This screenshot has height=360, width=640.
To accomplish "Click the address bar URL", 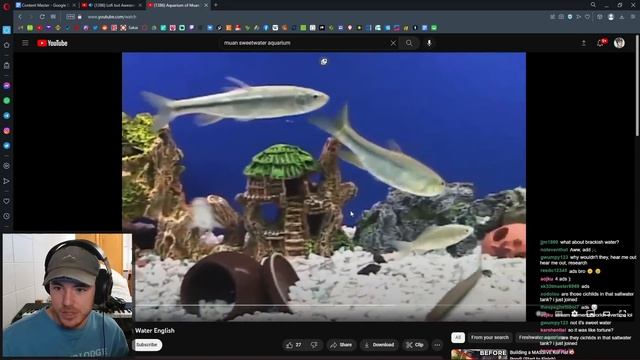I will click(x=112, y=17).
